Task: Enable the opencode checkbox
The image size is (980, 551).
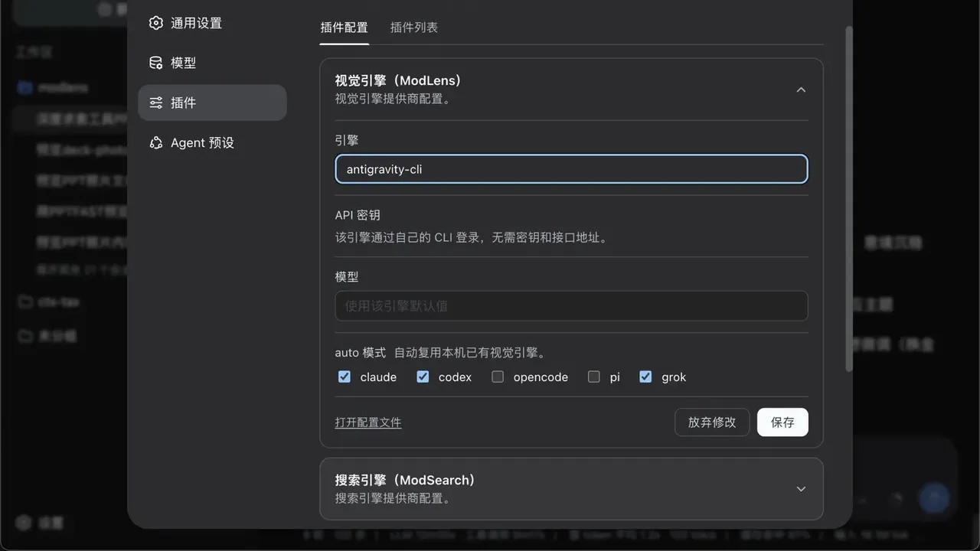Action: (498, 377)
